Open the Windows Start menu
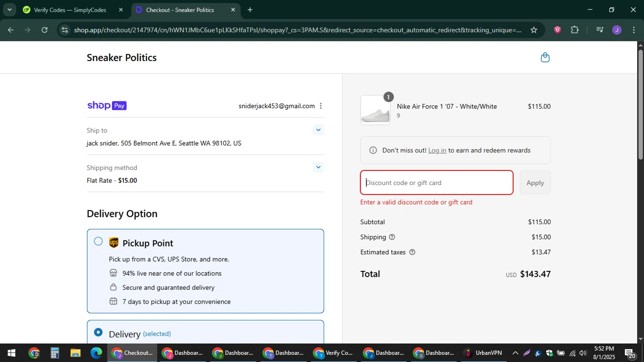Image resolution: width=644 pixels, height=362 pixels. click(11, 353)
